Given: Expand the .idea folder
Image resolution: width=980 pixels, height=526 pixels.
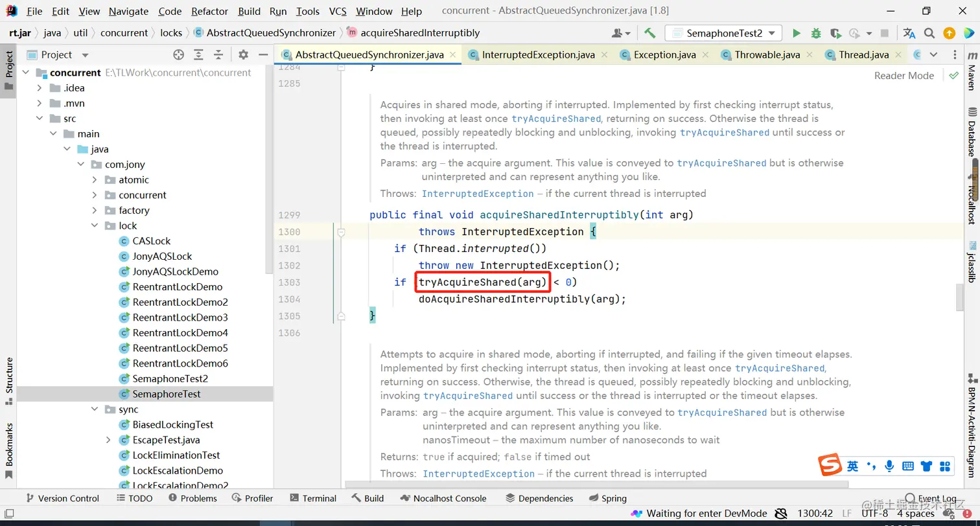Looking at the screenshot, I should [x=39, y=88].
